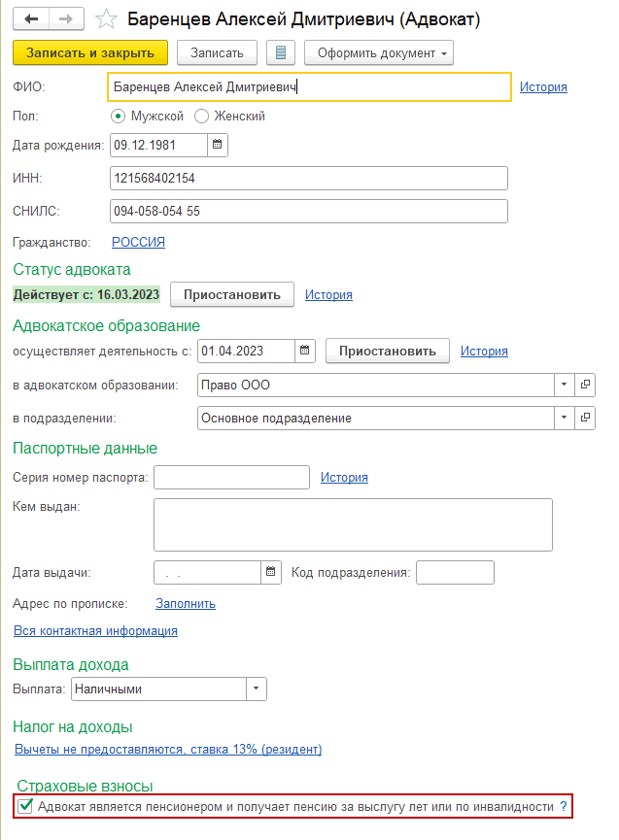Screen dimensions: 619x840
Task: Select the Женский radio button
Action: pos(202,117)
